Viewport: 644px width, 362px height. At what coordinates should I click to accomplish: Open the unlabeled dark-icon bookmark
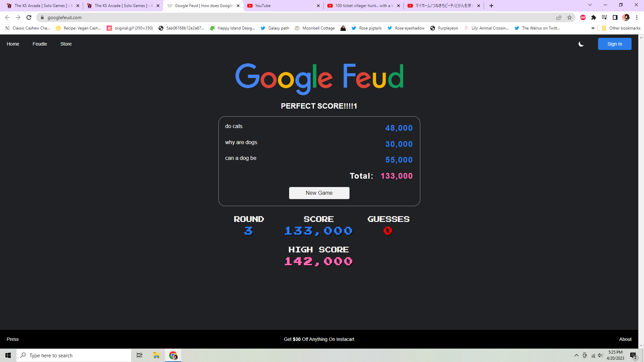(343, 28)
